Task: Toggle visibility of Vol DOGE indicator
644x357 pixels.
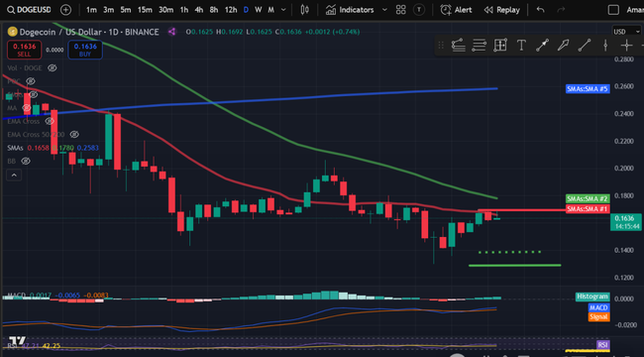Action: pyautogui.click(x=52, y=67)
